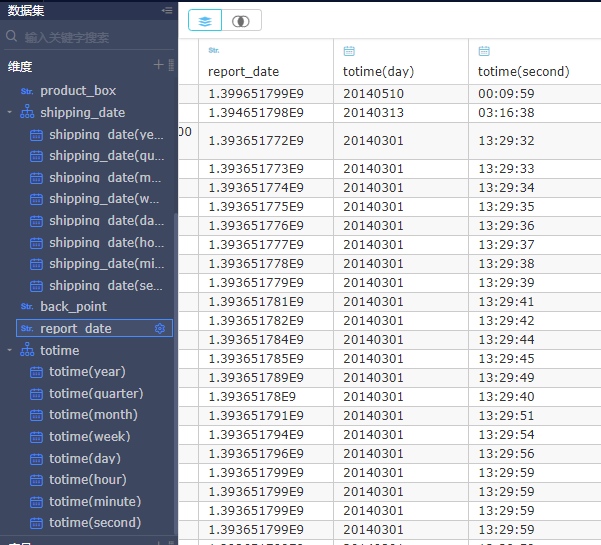The image size is (601, 545).
Task: Select cell 20140510 in totime(day)
Action: click(x=401, y=94)
